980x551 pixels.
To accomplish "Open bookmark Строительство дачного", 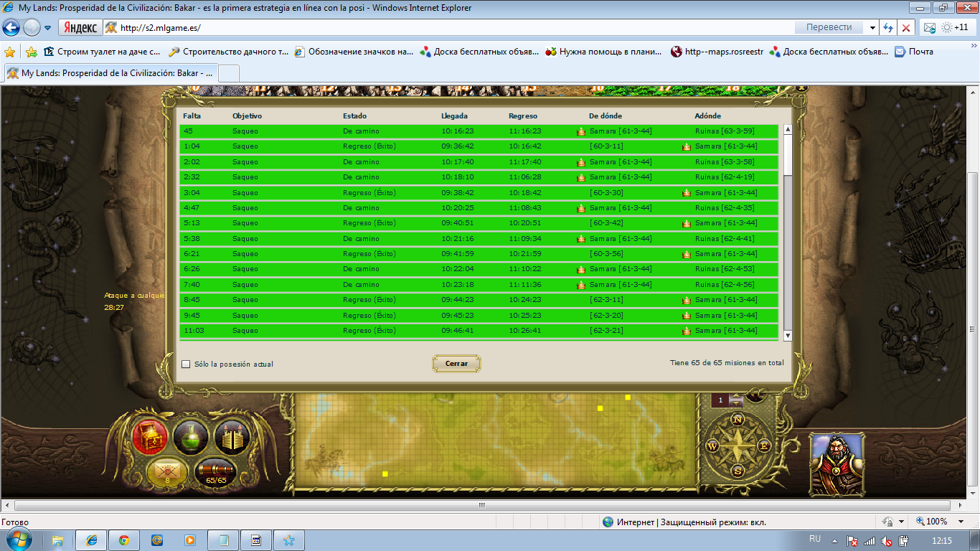I will 228,52.
